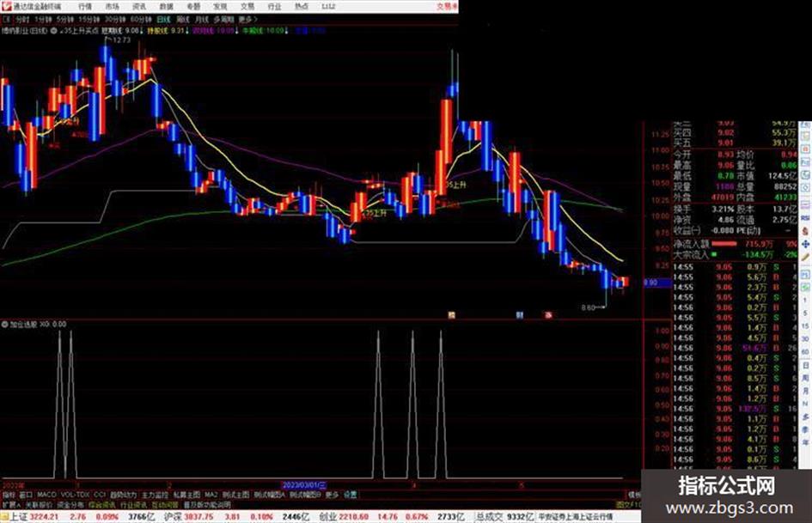The width and height of the screenshot is (812, 523).
Task: Click the orange info marker below the chart
Action: [x=452, y=315]
